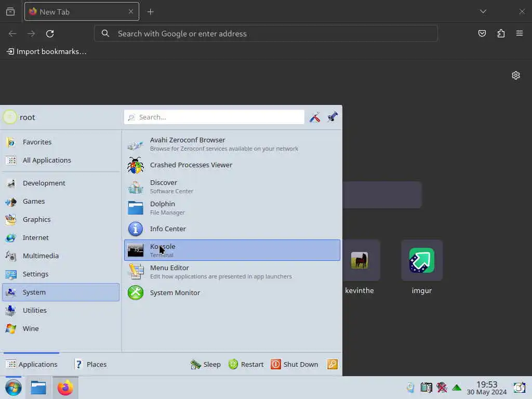This screenshot has height=399, width=532.
Task: Open Internet category
Action: coord(61,238)
